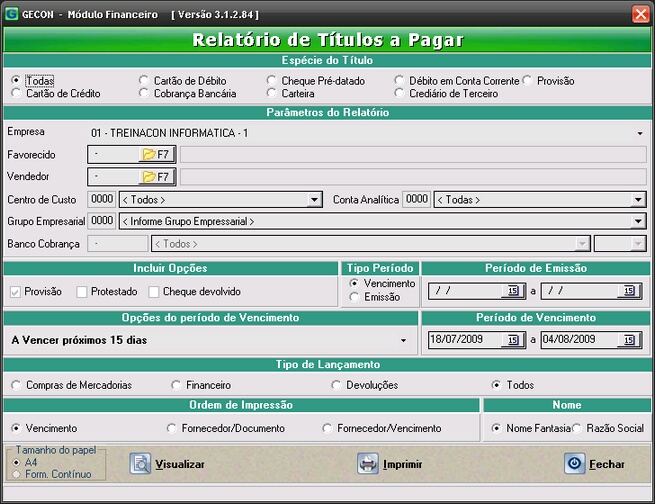The width and height of the screenshot is (655, 504).
Task: Select Form. Contínuo paper size
Action: coord(16,474)
